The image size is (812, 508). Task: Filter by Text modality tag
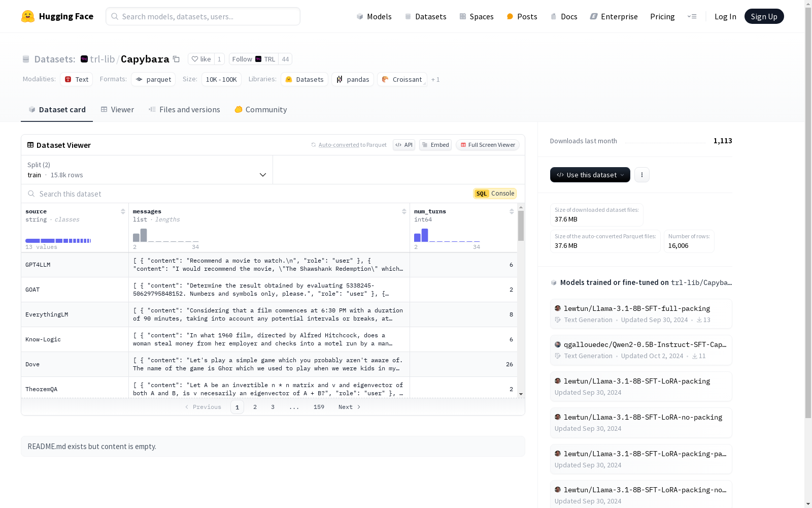click(76, 79)
